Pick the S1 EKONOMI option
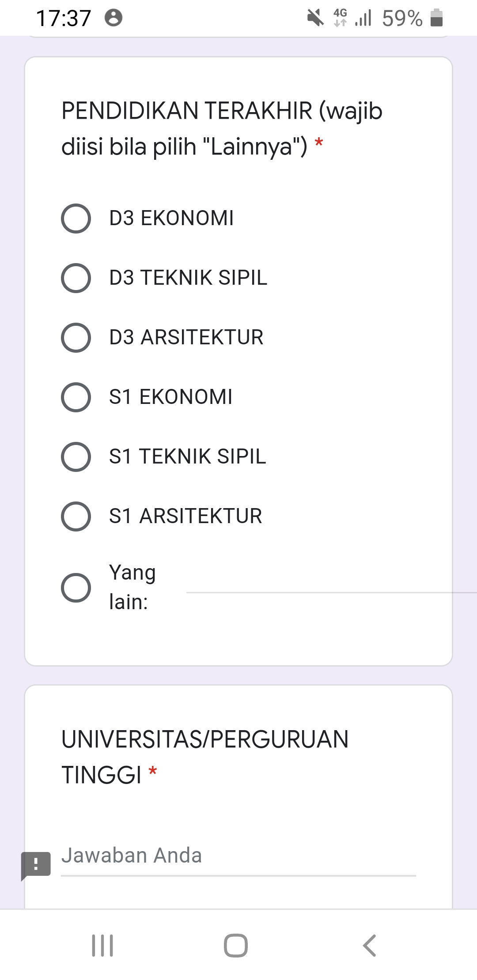The height and width of the screenshot is (980, 477). click(76, 397)
